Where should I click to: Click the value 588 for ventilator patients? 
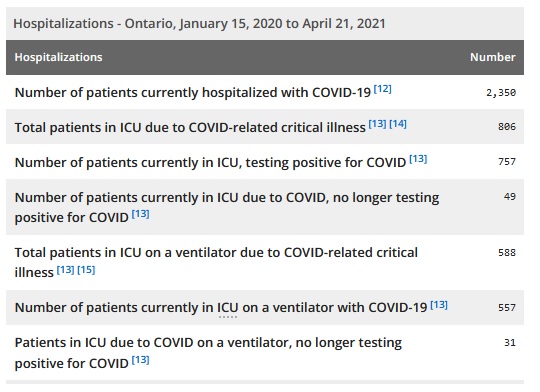pyautogui.click(x=507, y=252)
